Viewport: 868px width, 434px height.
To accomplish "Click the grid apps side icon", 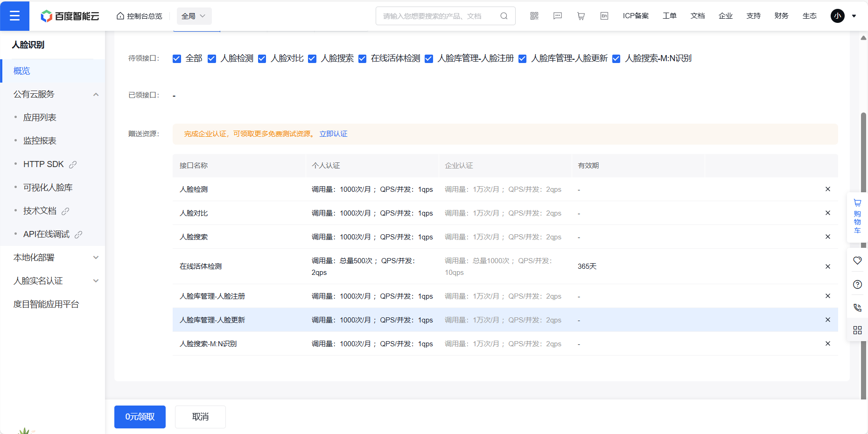I will (857, 330).
